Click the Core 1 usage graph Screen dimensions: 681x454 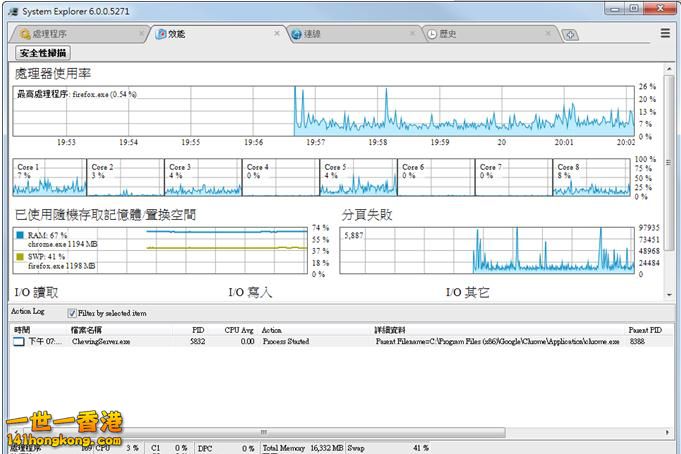click(49, 179)
